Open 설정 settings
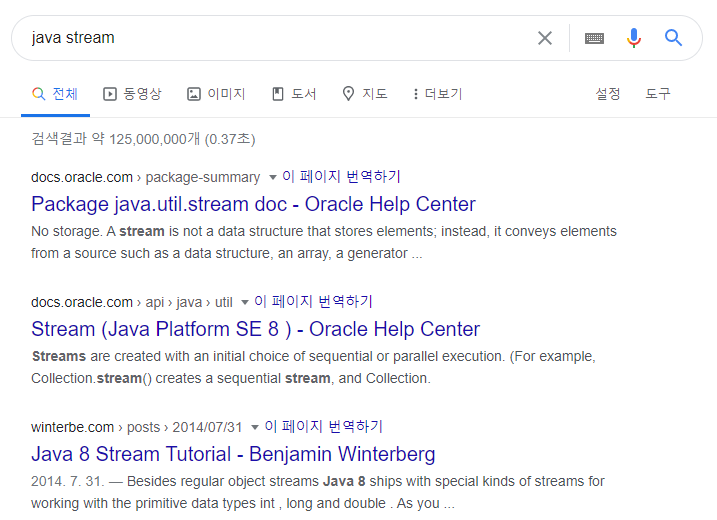Viewport: 717px width, 520px height. (x=608, y=94)
